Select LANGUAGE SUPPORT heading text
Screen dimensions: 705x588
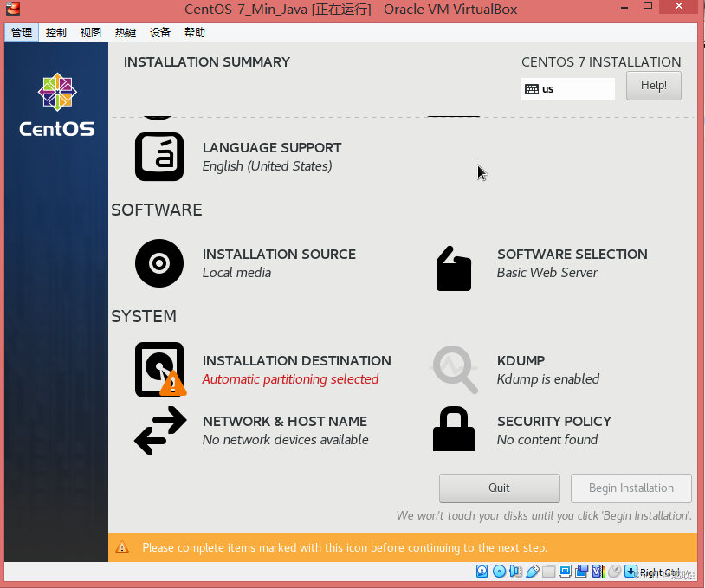(272, 147)
